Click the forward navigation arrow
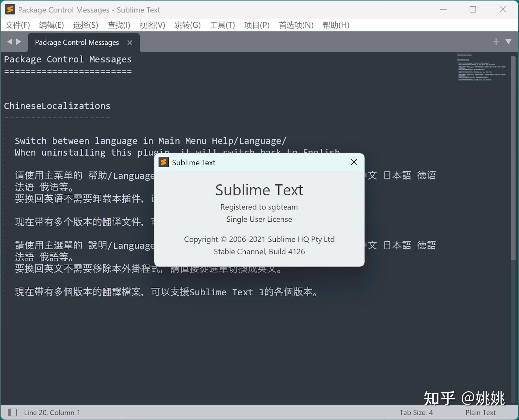 point(19,42)
